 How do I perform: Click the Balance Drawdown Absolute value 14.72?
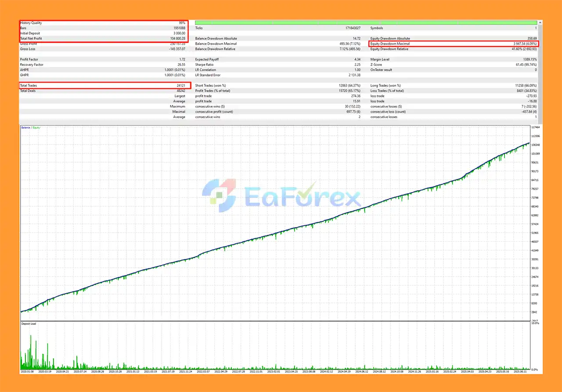(x=357, y=39)
